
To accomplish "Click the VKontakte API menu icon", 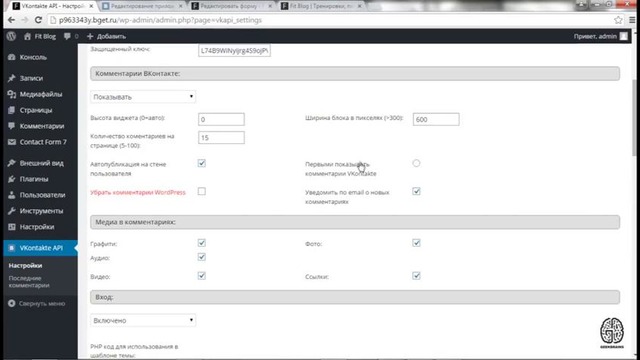I will [11, 248].
